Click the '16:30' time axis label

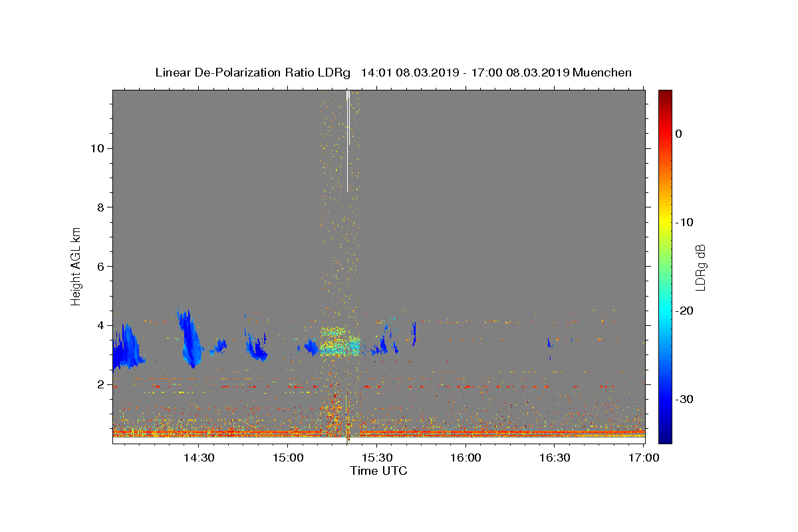[x=555, y=458]
